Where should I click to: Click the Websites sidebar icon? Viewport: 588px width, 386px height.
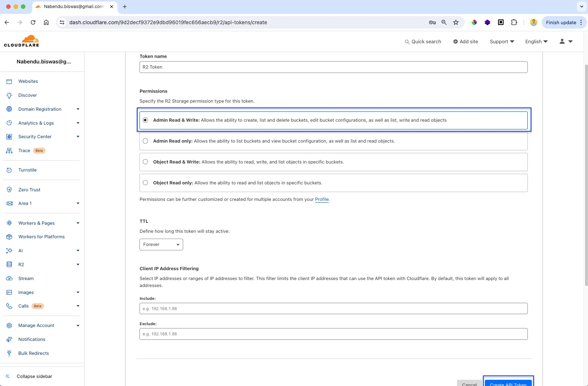pos(9,81)
